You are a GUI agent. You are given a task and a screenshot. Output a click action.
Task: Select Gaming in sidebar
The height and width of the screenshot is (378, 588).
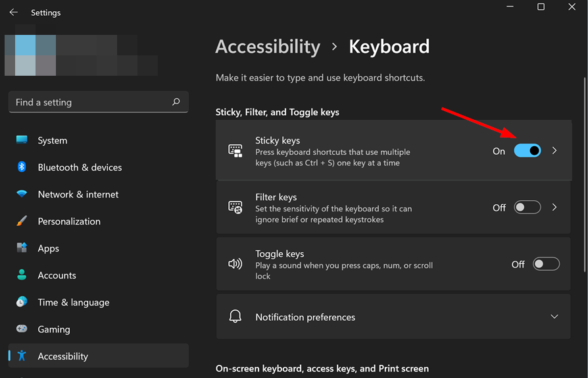point(98,329)
